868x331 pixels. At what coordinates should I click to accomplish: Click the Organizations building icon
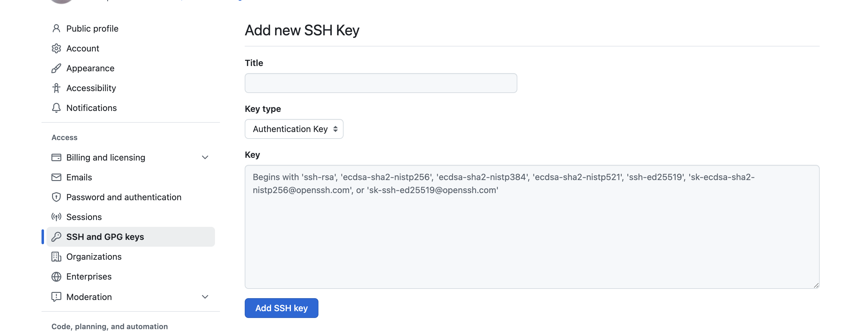56,257
